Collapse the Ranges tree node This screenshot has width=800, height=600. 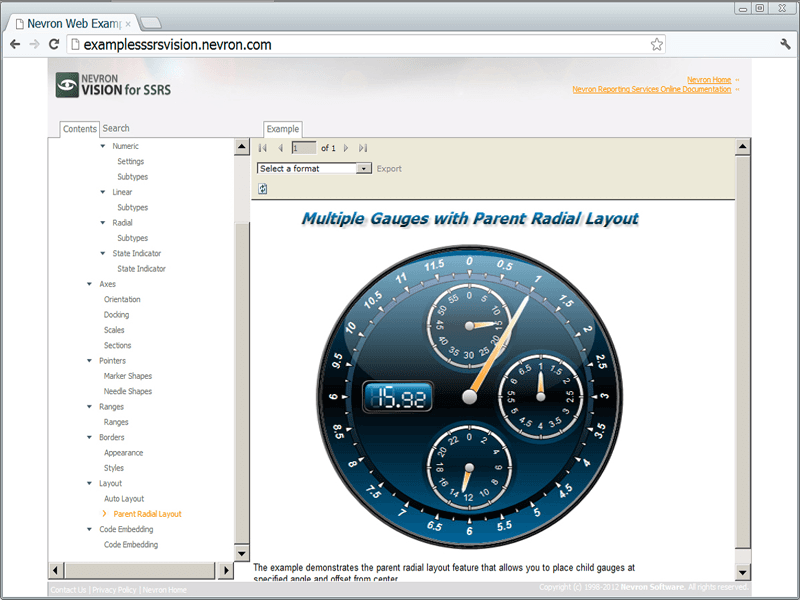pos(89,406)
